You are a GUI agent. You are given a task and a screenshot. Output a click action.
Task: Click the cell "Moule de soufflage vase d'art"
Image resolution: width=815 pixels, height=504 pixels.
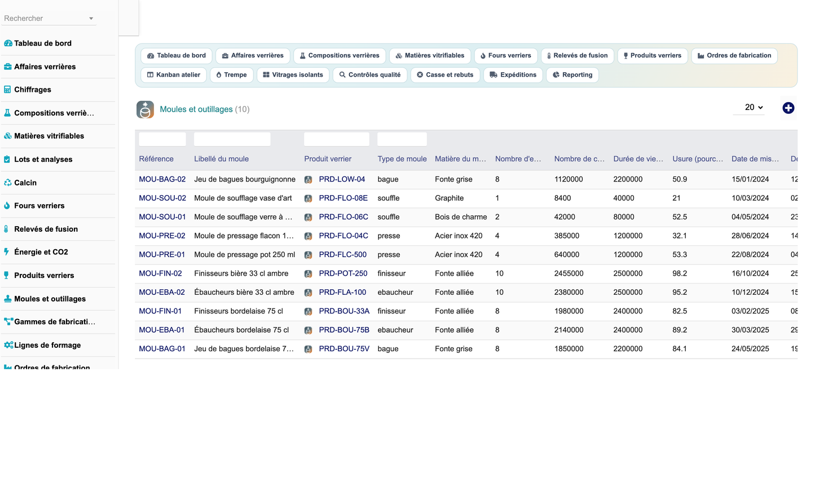(243, 198)
